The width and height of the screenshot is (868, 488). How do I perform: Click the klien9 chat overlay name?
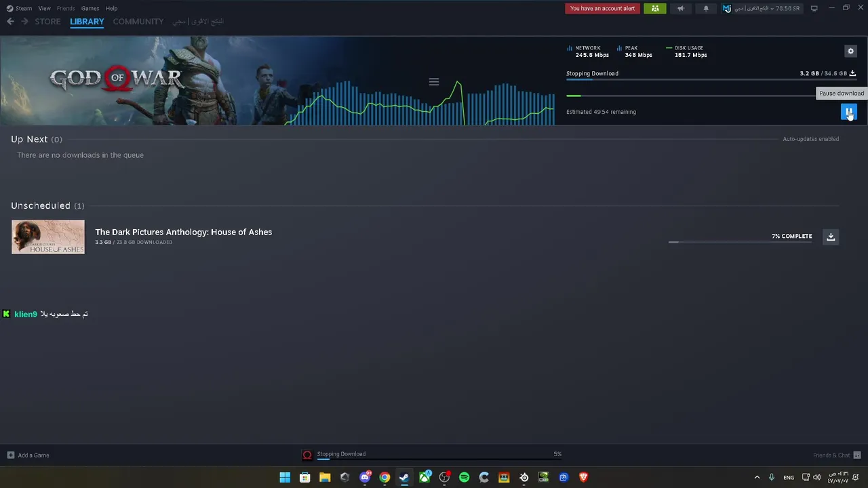(26, 314)
